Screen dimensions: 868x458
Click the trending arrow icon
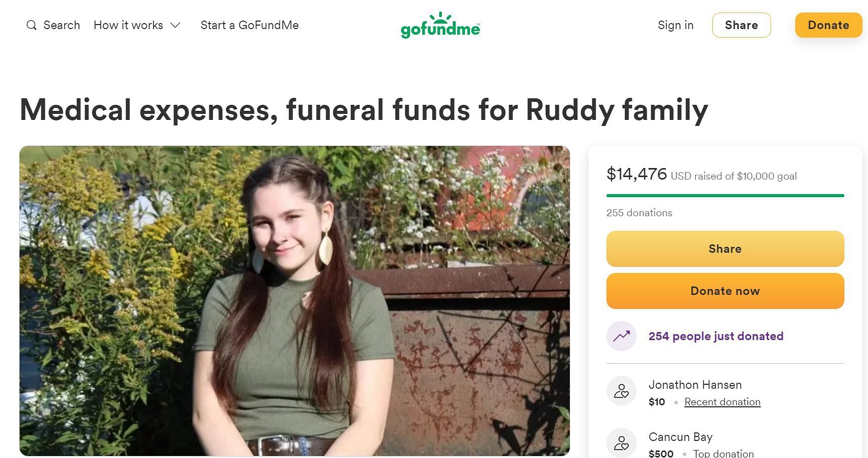[622, 336]
